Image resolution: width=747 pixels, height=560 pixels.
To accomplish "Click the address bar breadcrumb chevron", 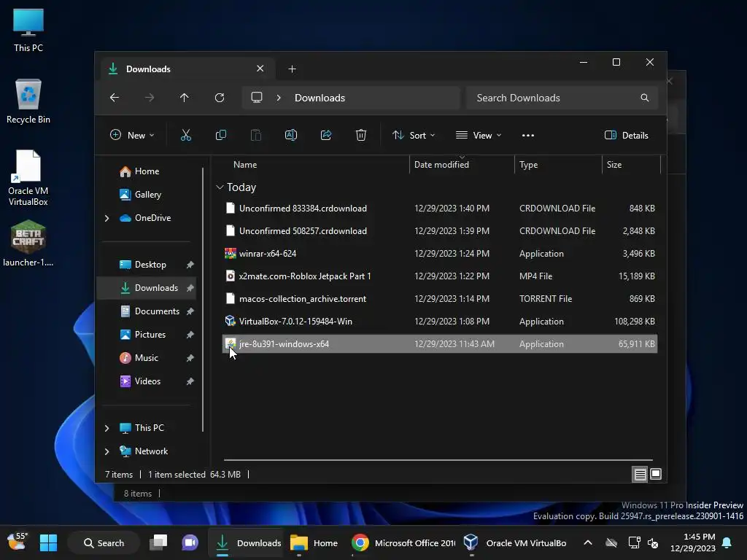I will (x=279, y=98).
